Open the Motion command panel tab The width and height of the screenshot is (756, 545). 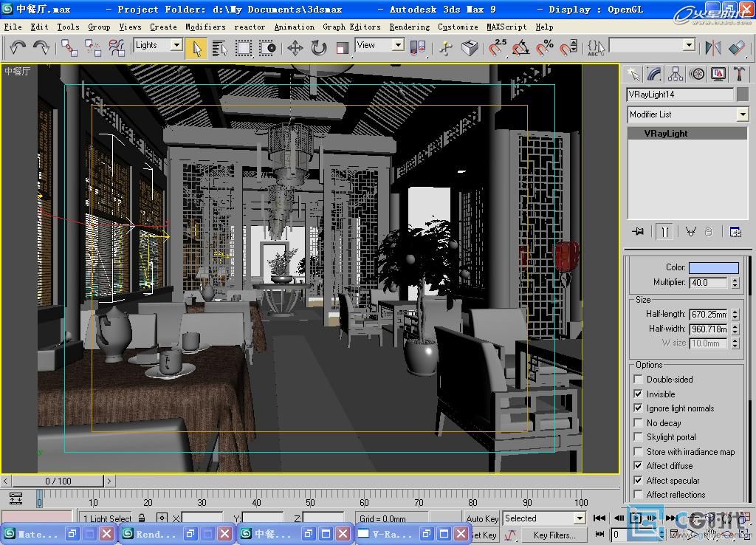[697, 74]
